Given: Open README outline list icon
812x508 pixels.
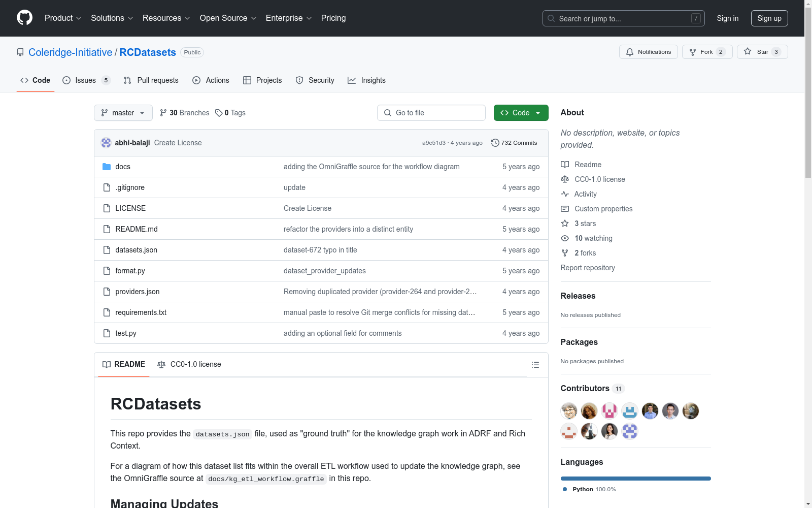Looking at the screenshot, I should point(535,365).
